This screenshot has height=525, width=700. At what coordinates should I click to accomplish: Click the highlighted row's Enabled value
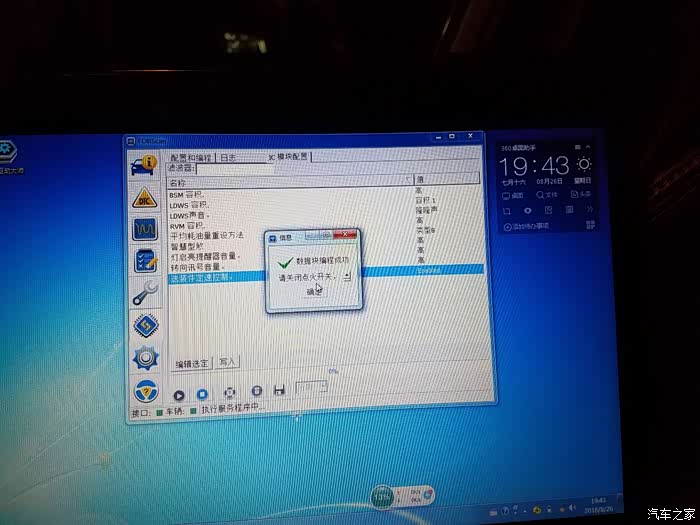tap(429, 271)
